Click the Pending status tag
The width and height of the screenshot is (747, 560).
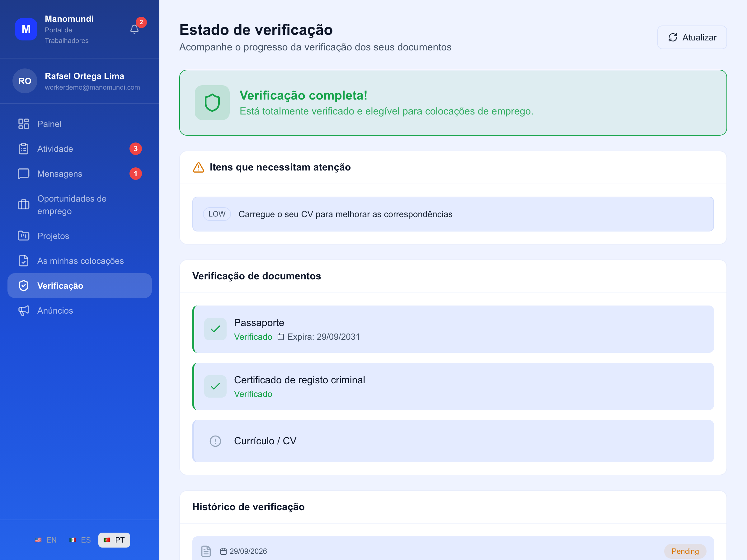pos(685,551)
